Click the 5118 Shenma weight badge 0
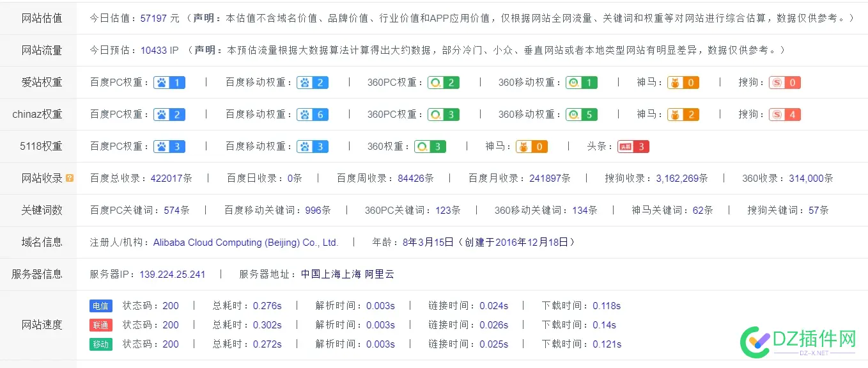868x368 pixels. 532,147
